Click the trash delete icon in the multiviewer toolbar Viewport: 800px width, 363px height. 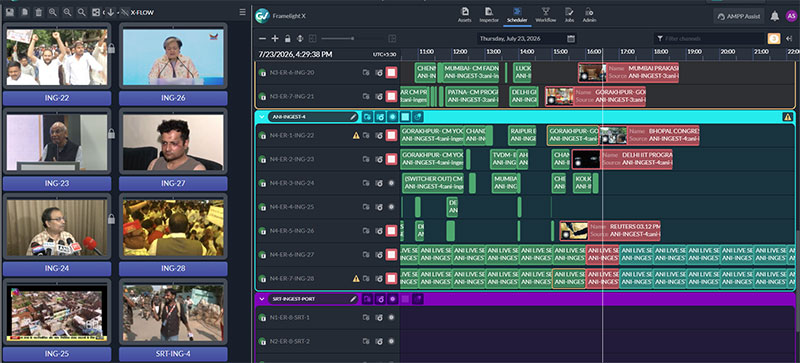[x=38, y=12]
